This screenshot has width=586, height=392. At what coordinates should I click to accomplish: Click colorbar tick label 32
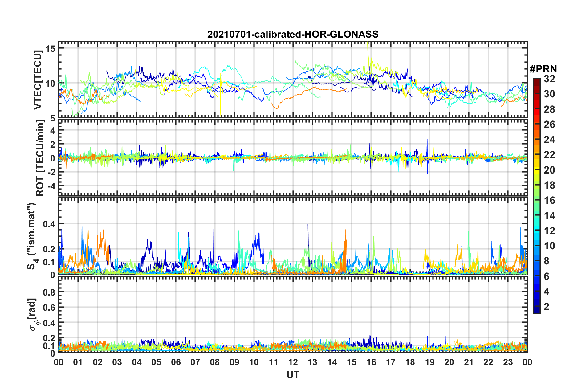click(549, 79)
